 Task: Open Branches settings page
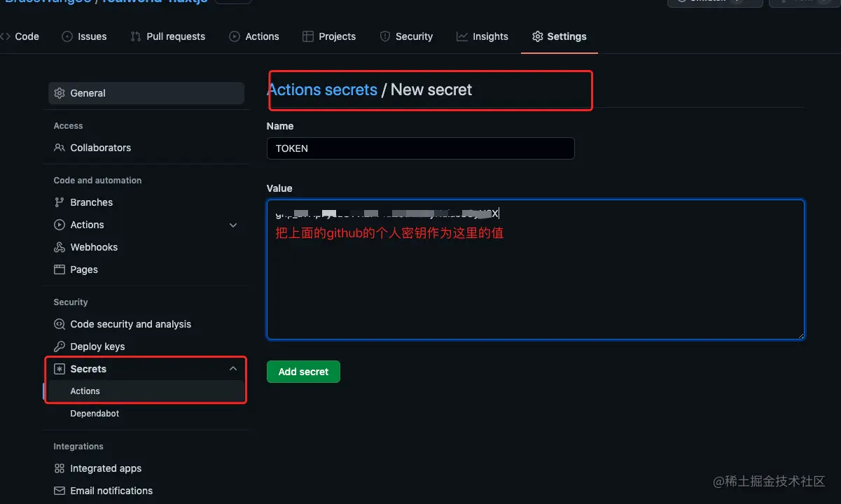click(x=146, y=202)
